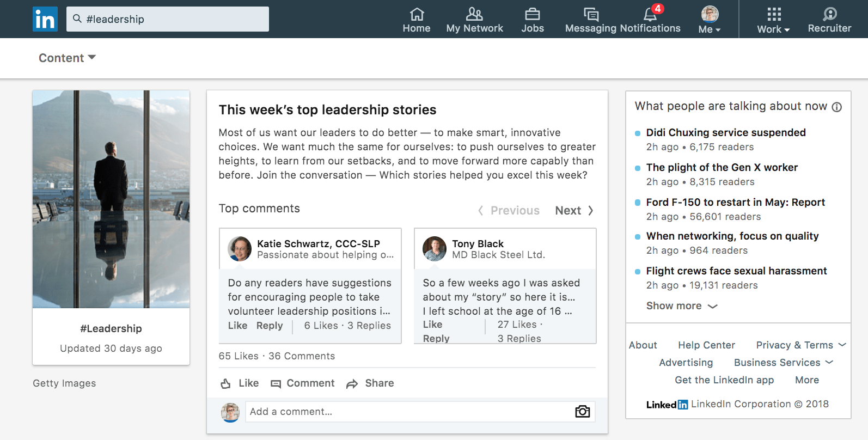Click 27 Likes on Tony's comment
Viewport: 868px width, 440px height.
517,325
